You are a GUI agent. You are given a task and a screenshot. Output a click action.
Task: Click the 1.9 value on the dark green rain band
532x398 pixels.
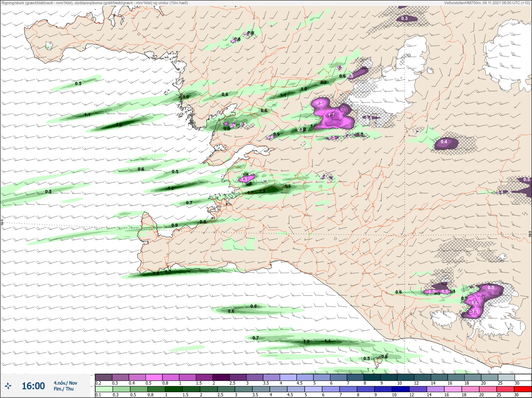[x=262, y=191]
